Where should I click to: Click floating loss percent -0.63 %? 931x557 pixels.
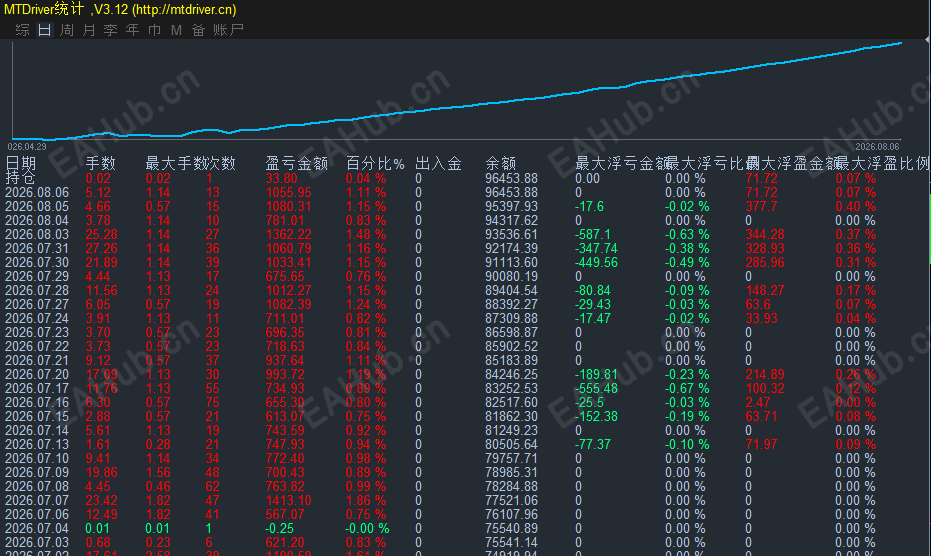coord(687,234)
